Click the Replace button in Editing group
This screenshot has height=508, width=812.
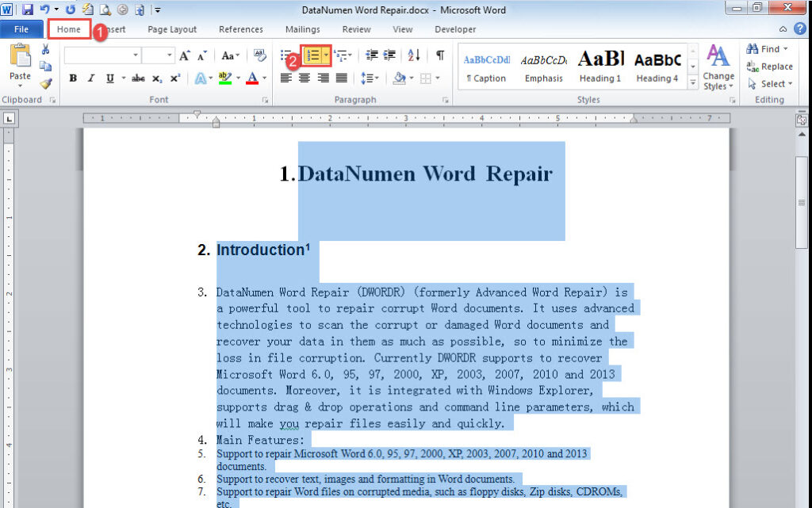pos(773,67)
